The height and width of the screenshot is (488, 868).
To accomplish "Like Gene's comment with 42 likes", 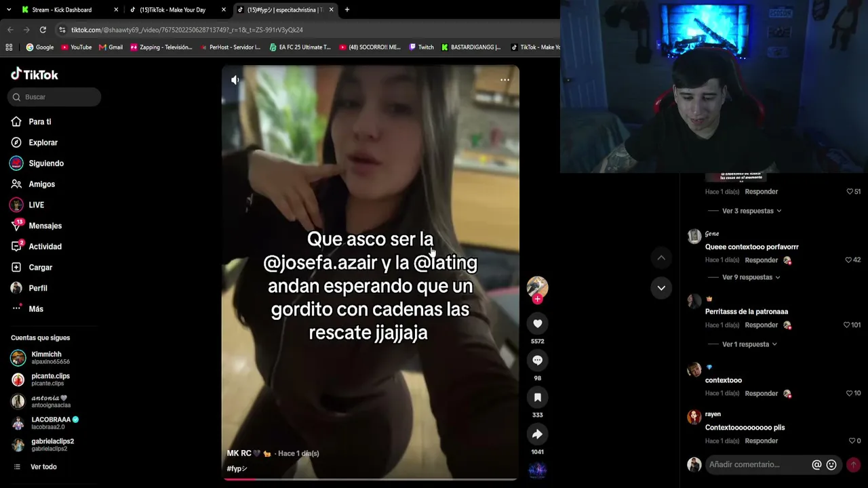I will (x=848, y=260).
